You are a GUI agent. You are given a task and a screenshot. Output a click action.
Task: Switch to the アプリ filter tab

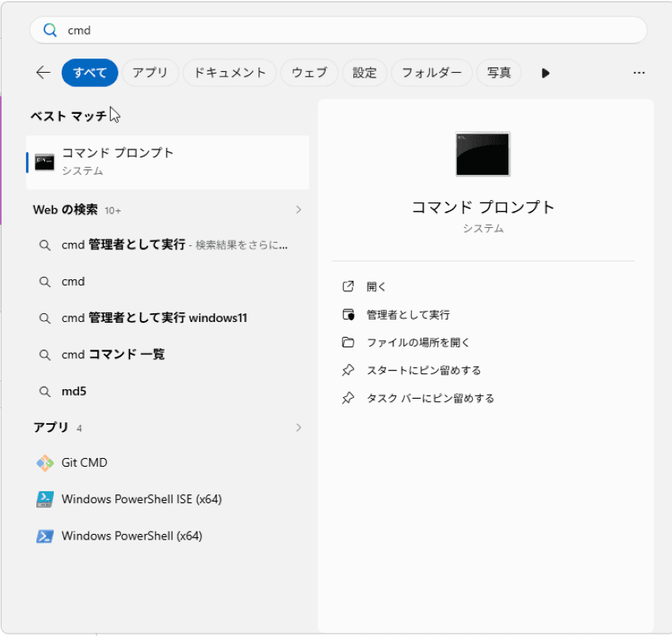[x=150, y=73]
